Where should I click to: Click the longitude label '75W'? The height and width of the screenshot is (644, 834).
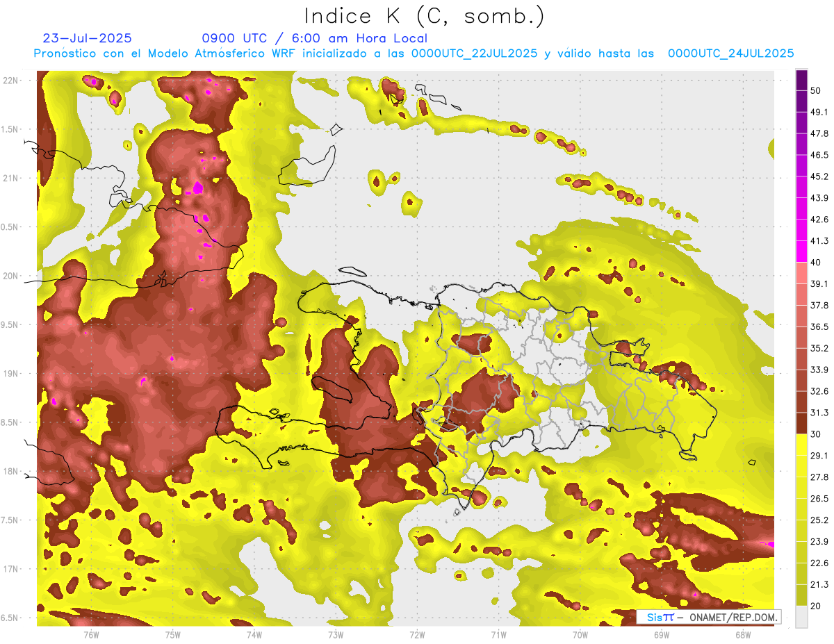tap(172, 634)
